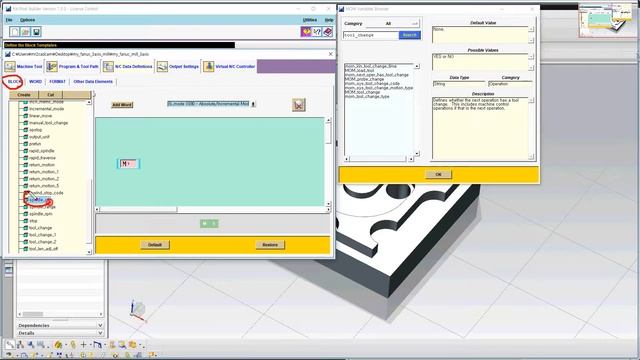Viewport: 640px width, 360px height.
Task: Select mom_next_oper_has_tool_change in results list
Action: (377, 75)
